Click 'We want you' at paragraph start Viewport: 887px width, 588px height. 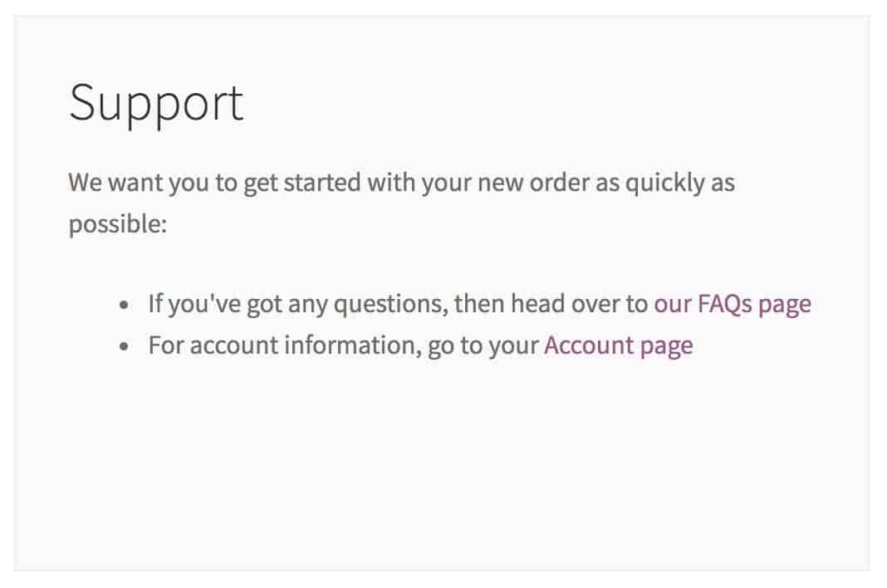139,184
